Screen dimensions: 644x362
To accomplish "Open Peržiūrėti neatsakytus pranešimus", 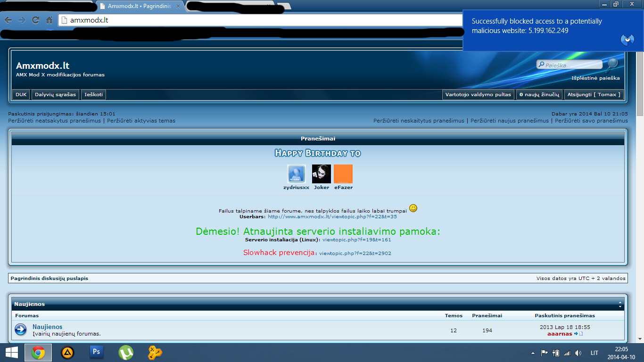I will [x=55, y=121].
